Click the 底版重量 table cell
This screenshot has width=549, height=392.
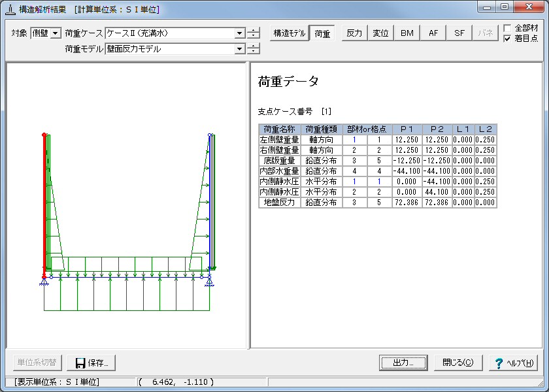pyautogui.click(x=280, y=161)
